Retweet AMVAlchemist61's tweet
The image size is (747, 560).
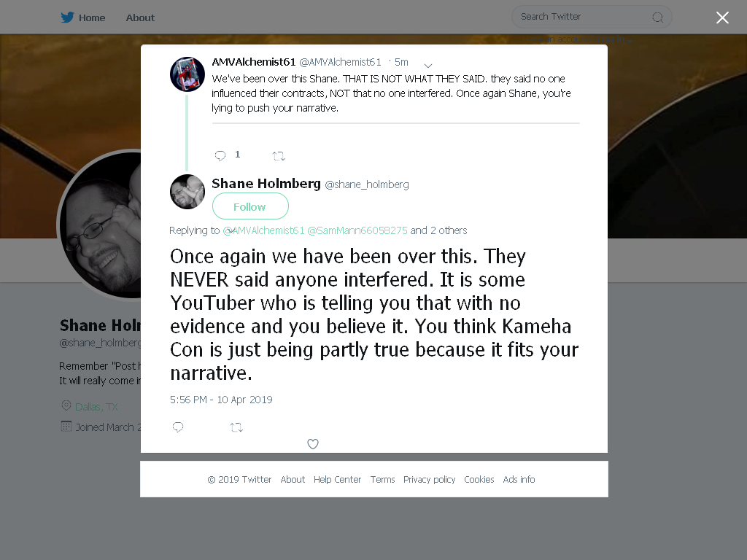279,156
